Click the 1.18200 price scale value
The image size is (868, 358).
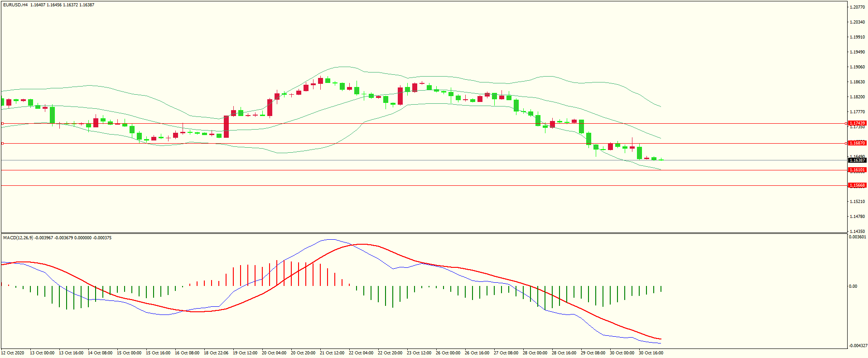click(x=858, y=97)
